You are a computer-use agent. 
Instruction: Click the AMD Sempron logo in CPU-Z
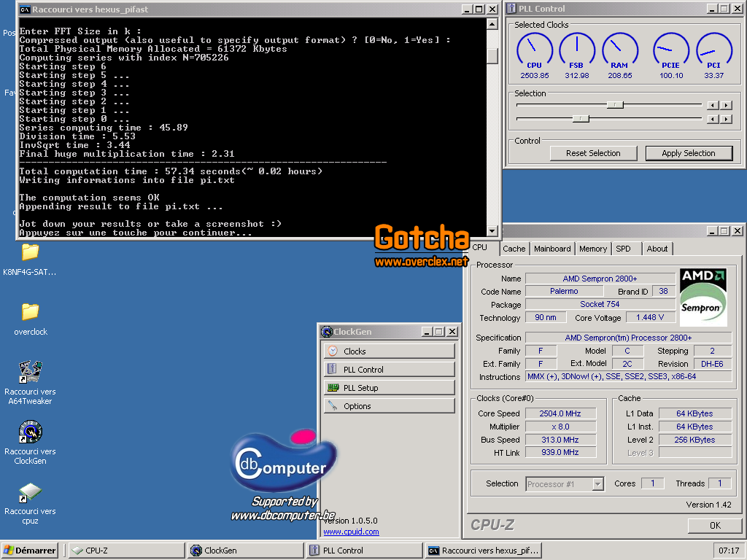[703, 297]
